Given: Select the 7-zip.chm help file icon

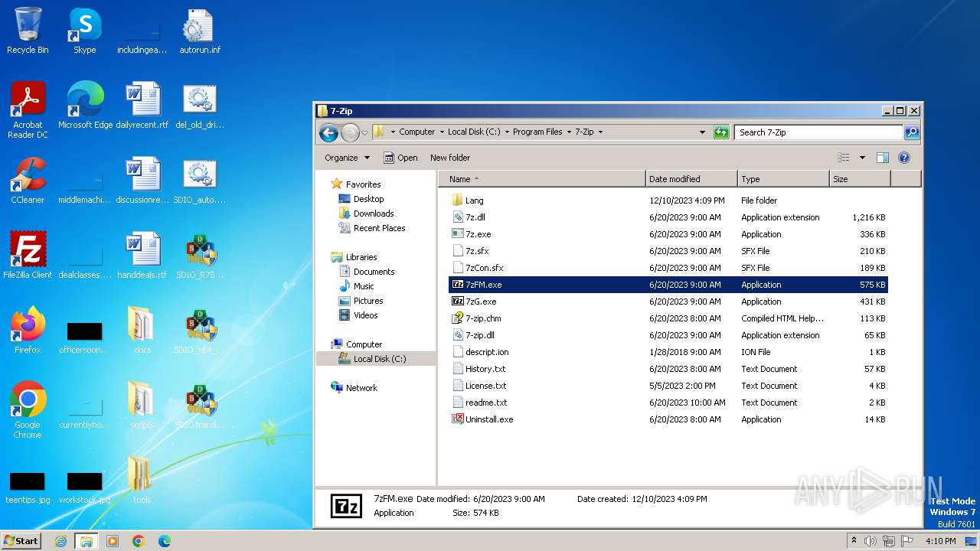Looking at the screenshot, I should tap(458, 318).
